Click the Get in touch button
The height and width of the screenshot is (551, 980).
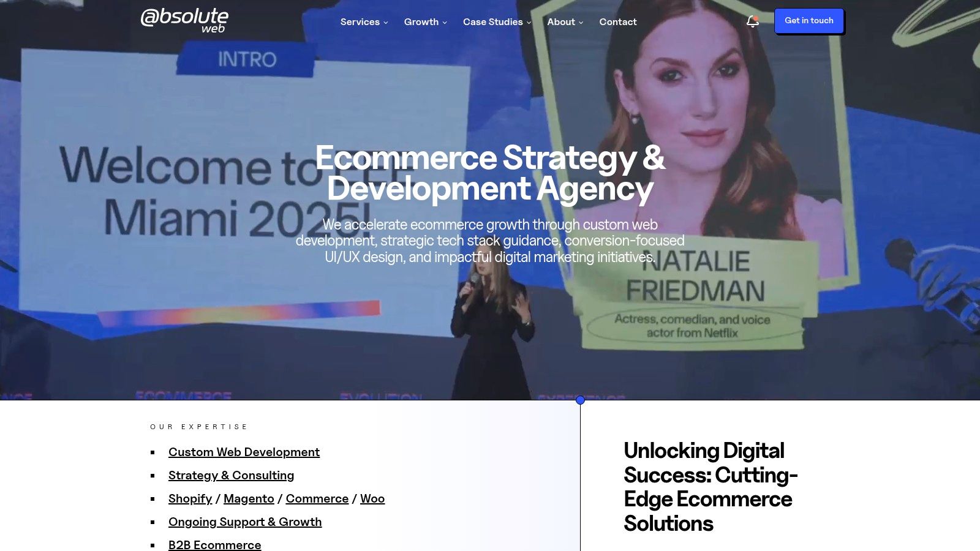click(809, 20)
